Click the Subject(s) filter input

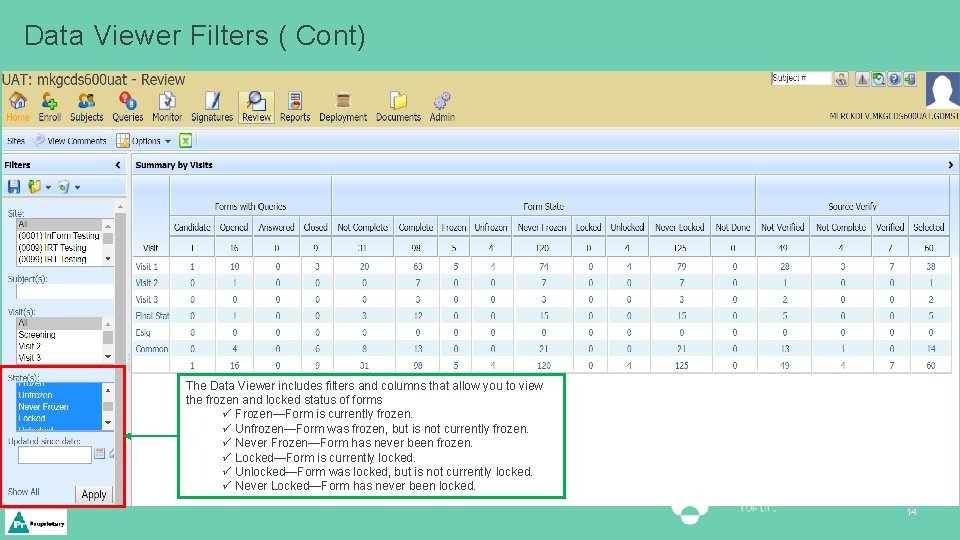[x=65, y=292]
